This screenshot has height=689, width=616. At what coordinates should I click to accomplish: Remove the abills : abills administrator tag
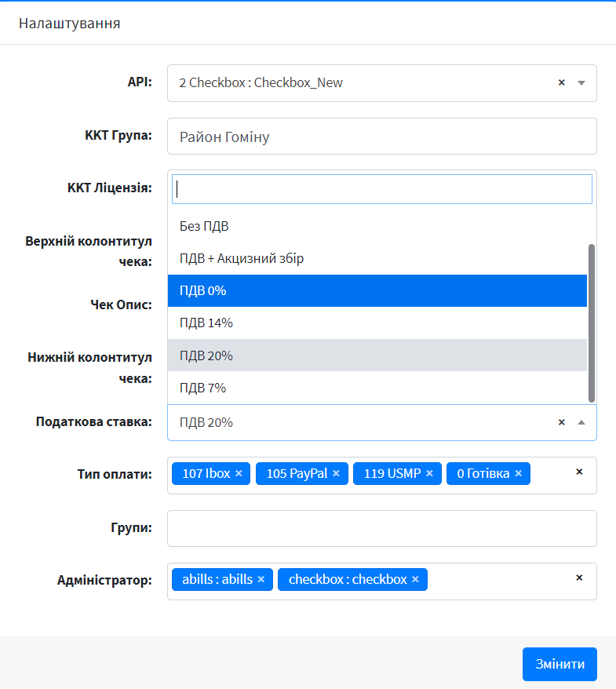click(261, 580)
